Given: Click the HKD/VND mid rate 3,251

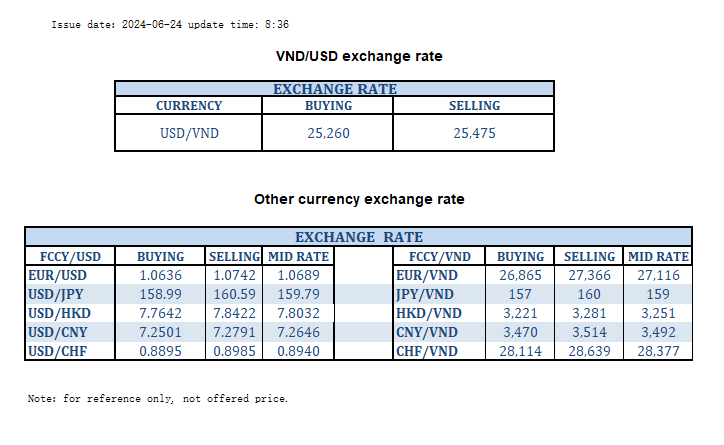Looking at the screenshot, I should tap(657, 313).
